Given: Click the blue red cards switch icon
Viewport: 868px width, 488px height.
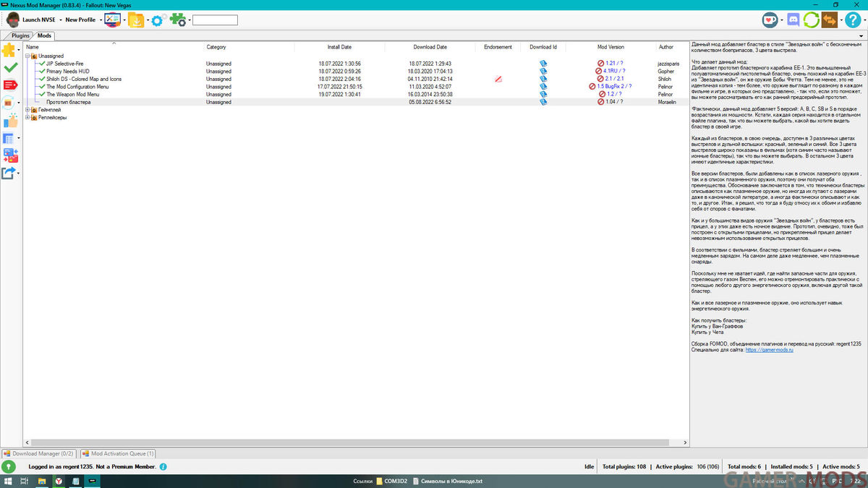Looking at the screenshot, I should pos(10,155).
